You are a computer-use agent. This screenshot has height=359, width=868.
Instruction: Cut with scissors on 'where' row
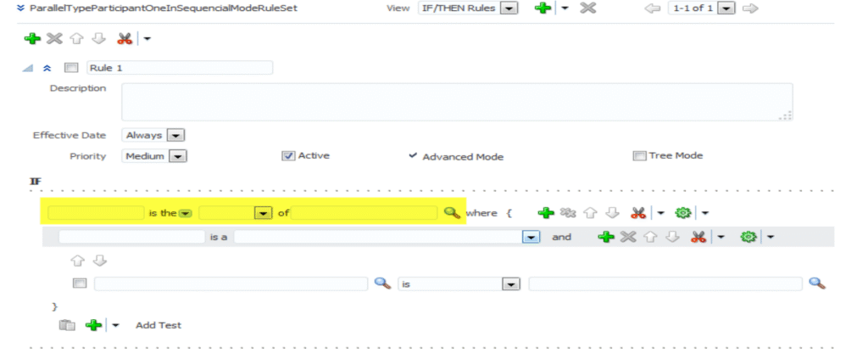click(x=638, y=213)
